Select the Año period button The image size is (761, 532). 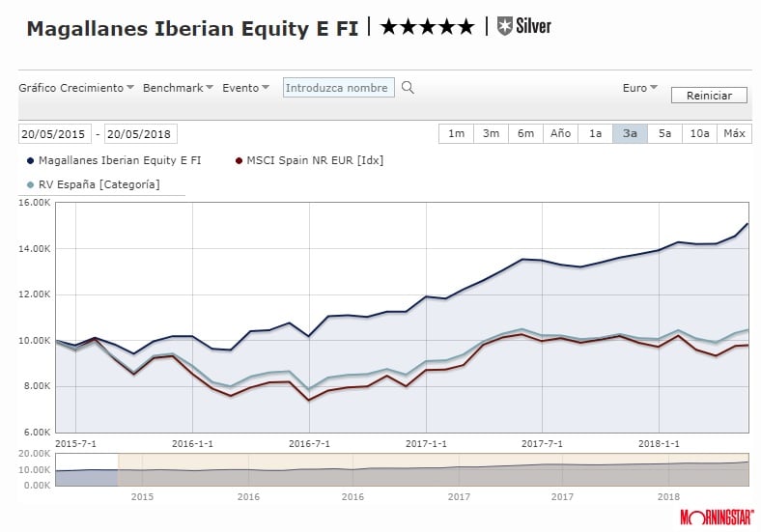click(x=560, y=134)
